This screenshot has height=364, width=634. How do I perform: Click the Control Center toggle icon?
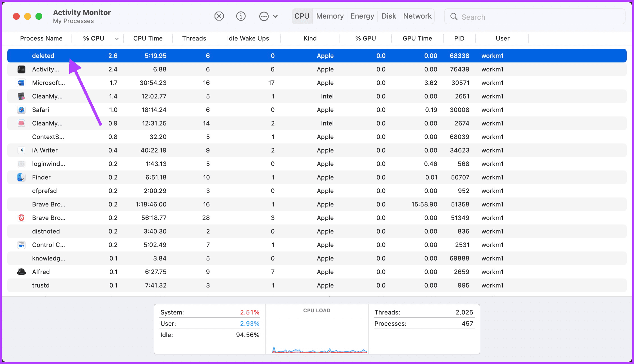[x=21, y=245]
